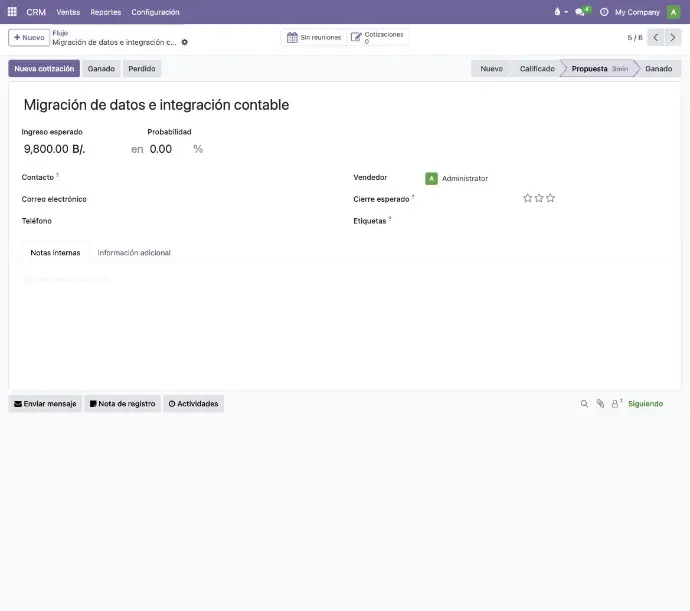
Task: Switch to Información adicional tab
Action: coord(134,253)
